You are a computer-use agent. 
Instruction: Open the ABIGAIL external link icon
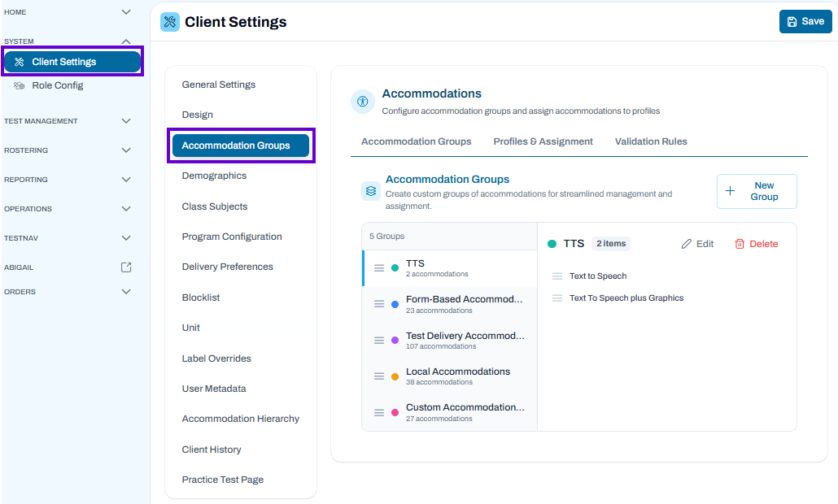(x=126, y=267)
